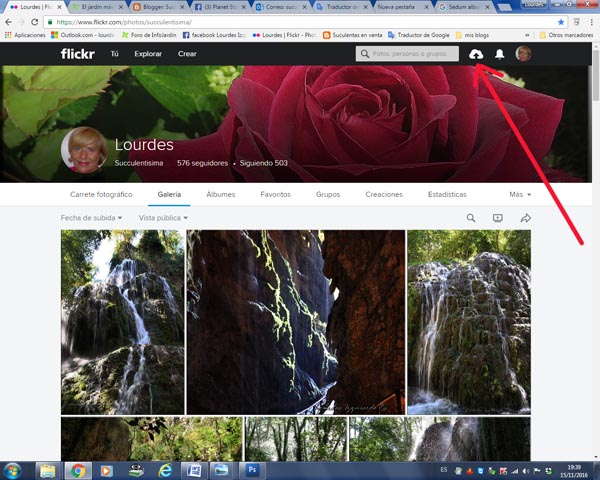Bookmark this page with the star

pos(561,22)
